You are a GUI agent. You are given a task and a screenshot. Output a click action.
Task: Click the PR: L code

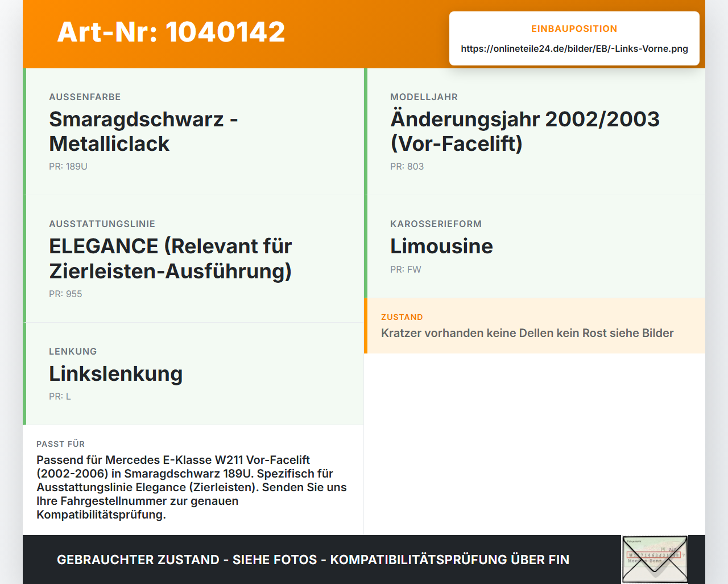pyautogui.click(x=60, y=396)
